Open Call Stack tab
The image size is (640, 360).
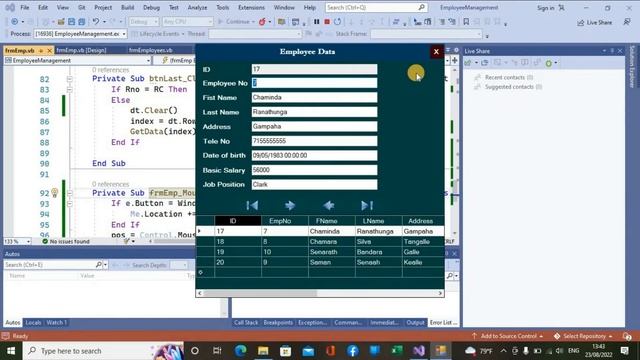click(x=246, y=322)
